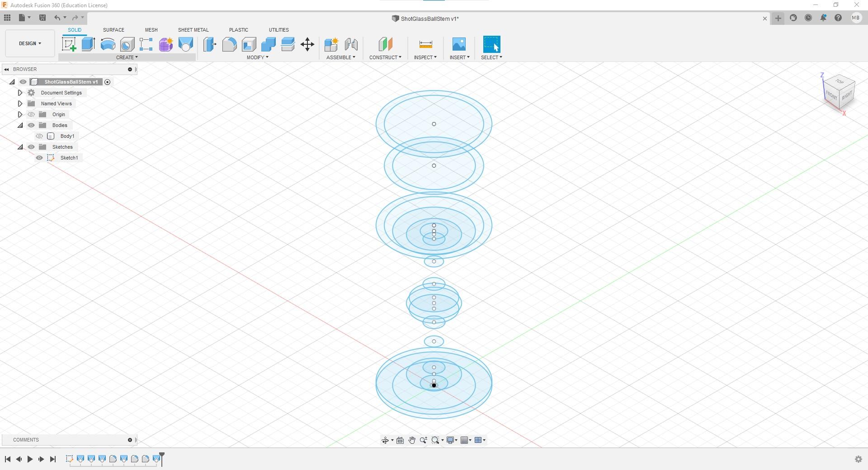Pin the Browser panel with its dot toggle
Viewport: 868px width, 470px height.
coord(130,69)
